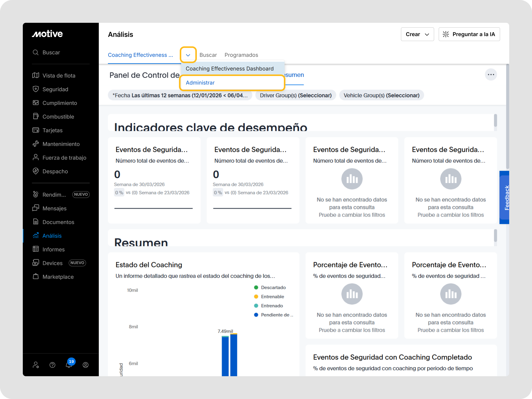532x399 pixels.
Task: Open the Driver Group(s) filter selector
Action: click(296, 96)
